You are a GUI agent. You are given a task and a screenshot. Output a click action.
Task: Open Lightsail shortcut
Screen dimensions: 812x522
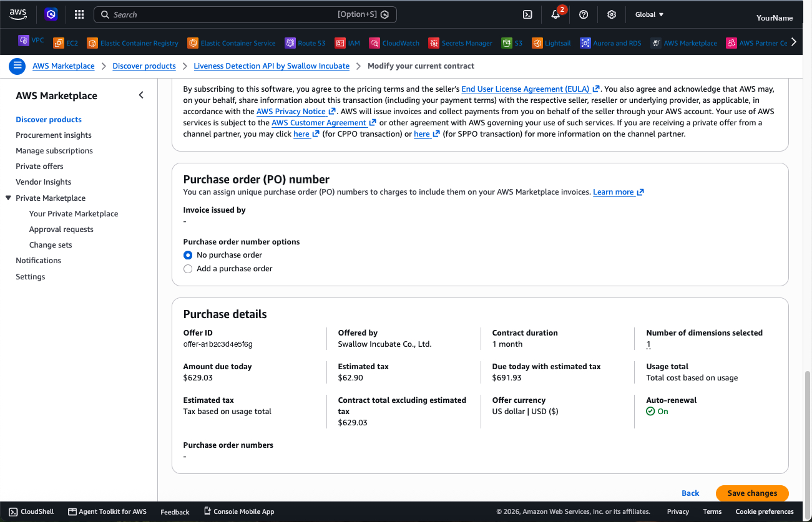point(552,43)
